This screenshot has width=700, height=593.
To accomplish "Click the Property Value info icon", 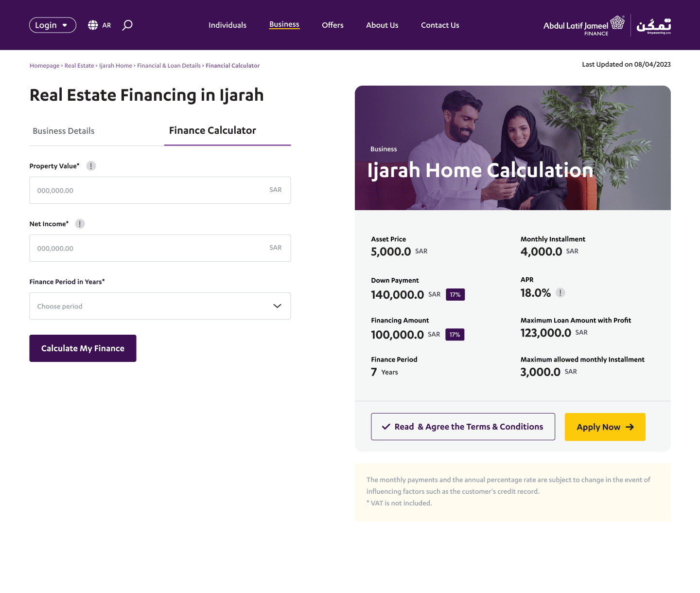I will pos(91,166).
